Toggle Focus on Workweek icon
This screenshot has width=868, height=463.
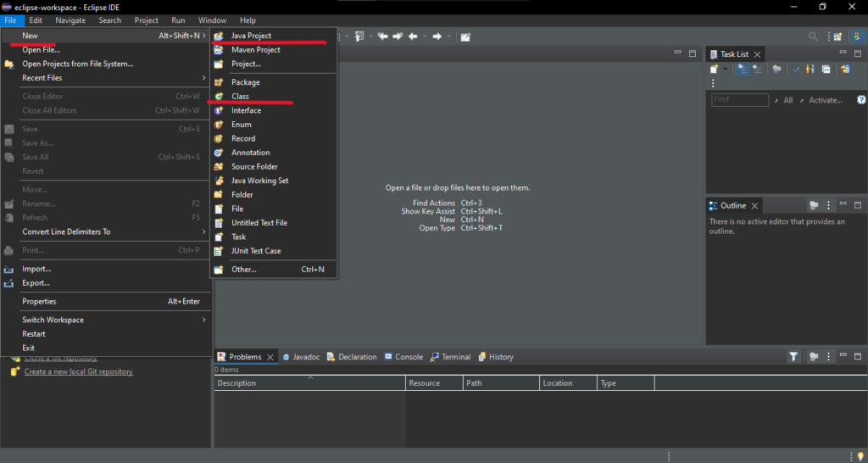[x=776, y=69]
